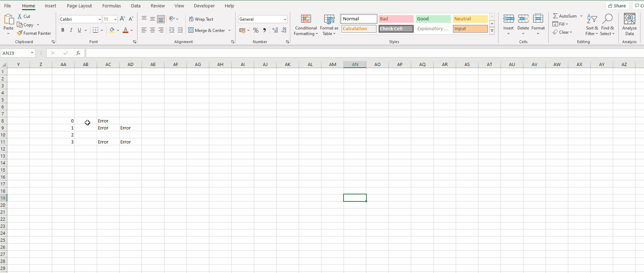Expand the Merge & Center dropdown arrow

(230, 30)
